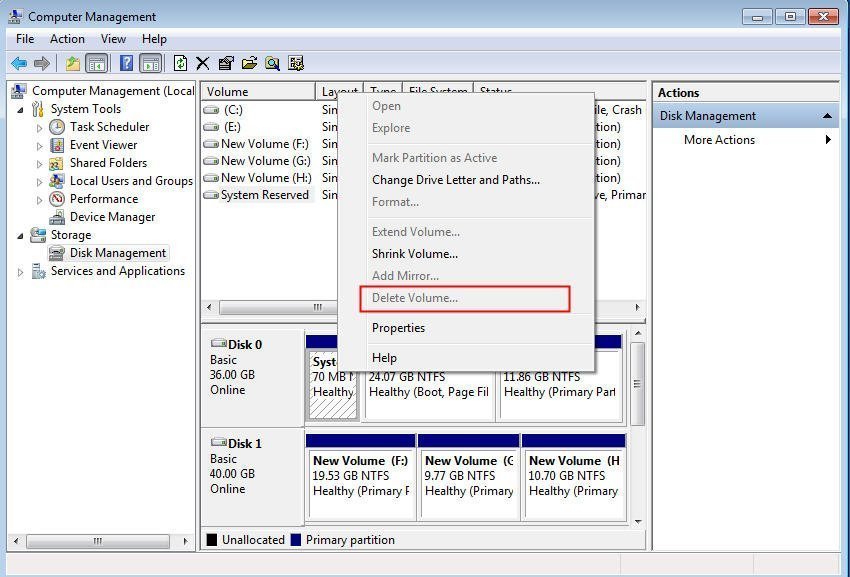Click the Properties toolbar icon
This screenshot has width=850, height=577.
[x=226, y=63]
